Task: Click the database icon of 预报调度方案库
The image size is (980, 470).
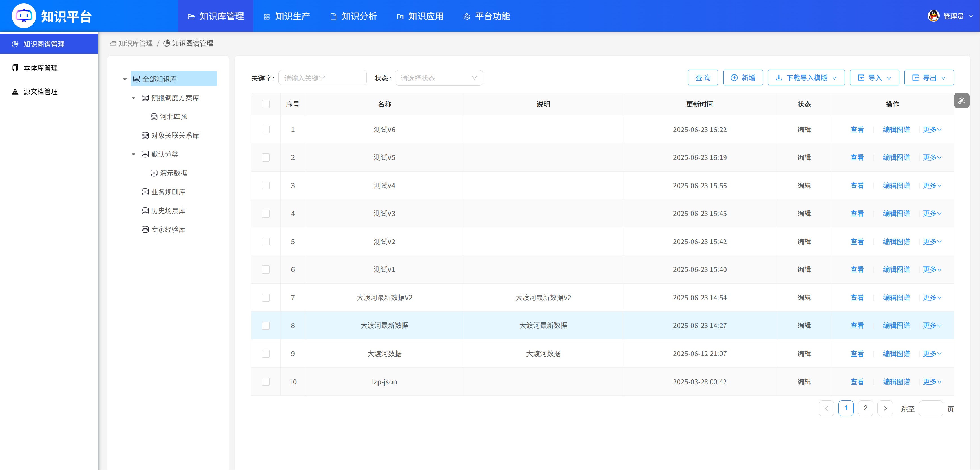Action: (145, 98)
